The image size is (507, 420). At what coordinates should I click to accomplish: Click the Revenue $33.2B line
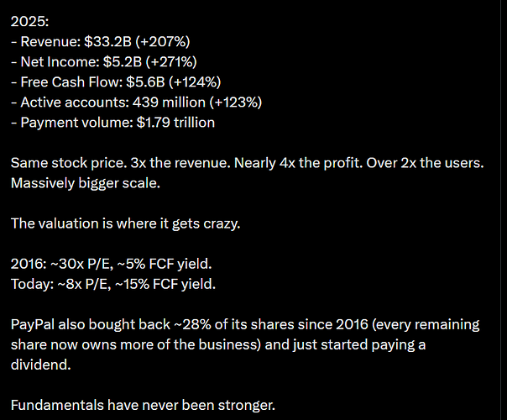pos(101,42)
